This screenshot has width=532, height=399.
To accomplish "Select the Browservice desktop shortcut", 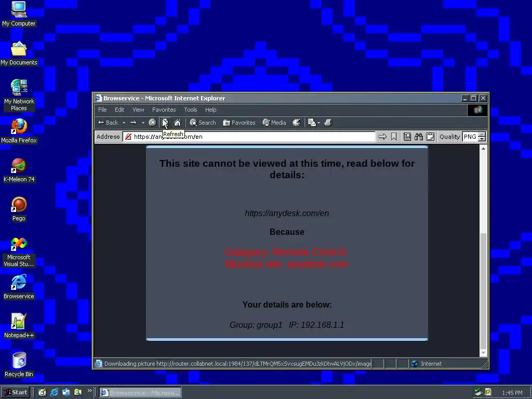I will pos(19,287).
